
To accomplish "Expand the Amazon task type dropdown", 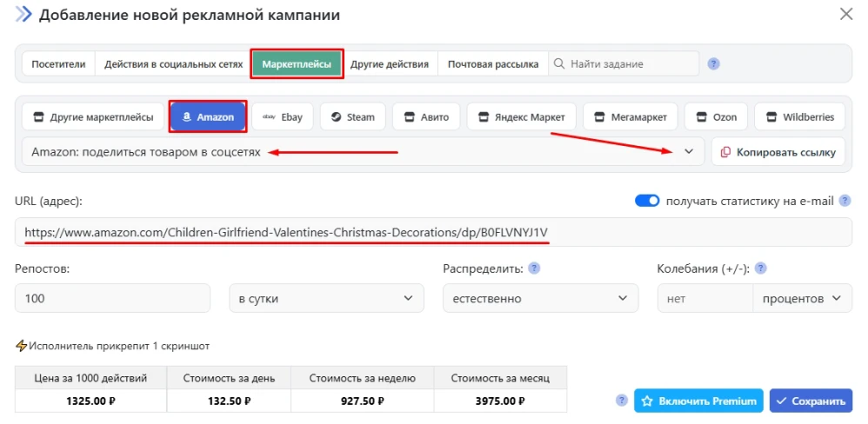I will 364,151.
